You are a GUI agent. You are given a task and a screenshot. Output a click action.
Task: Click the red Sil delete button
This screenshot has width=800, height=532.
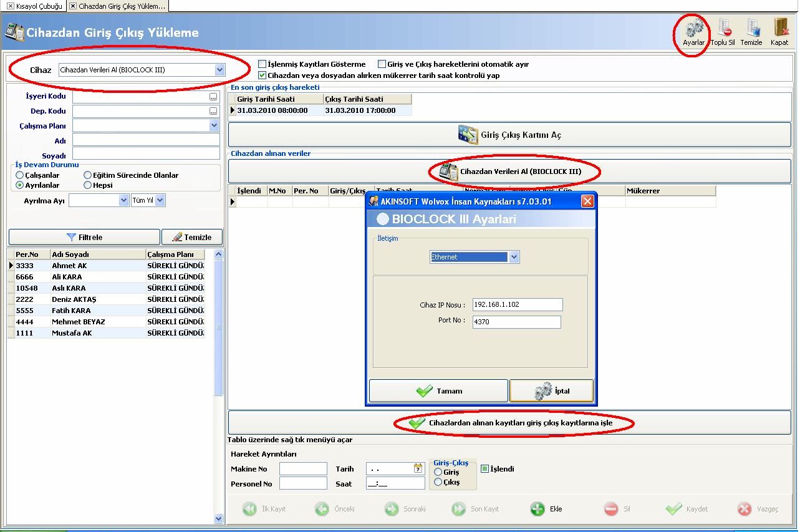point(617,509)
